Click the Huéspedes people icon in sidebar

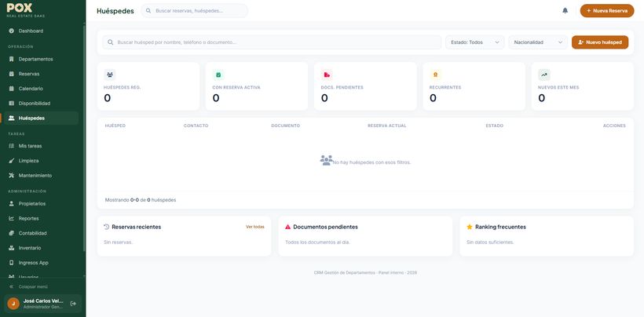tap(11, 118)
